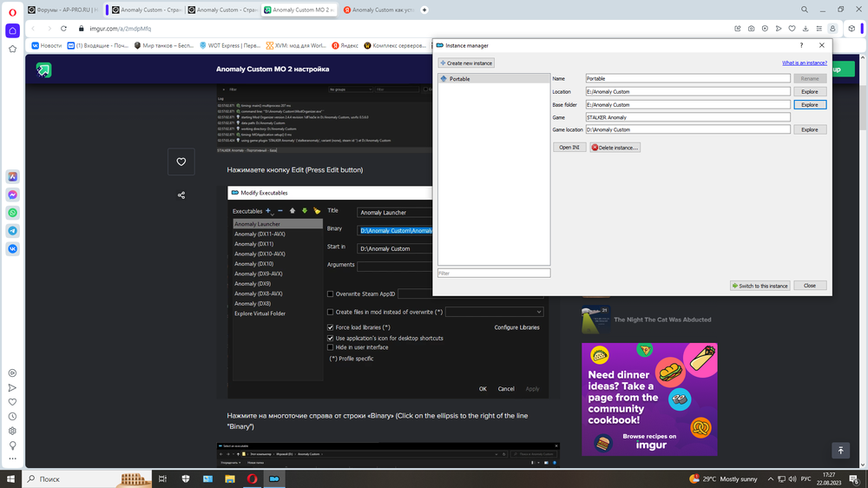Click the Filter field under the instance list
The image size is (868, 488).
click(x=493, y=273)
